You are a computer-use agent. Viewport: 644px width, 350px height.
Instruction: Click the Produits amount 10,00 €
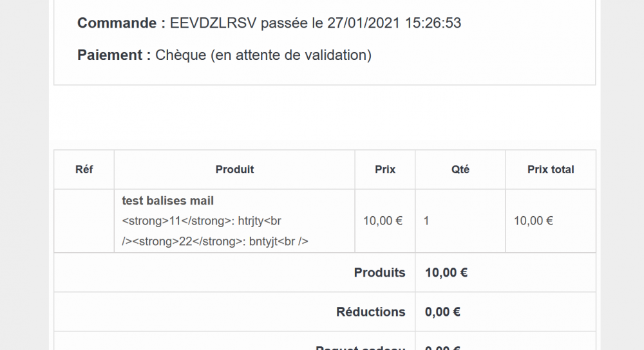click(x=446, y=273)
